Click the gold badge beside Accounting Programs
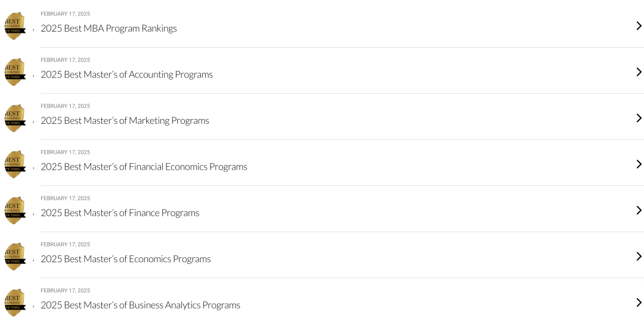The height and width of the screenshot is (321, 644). (15, 72)
